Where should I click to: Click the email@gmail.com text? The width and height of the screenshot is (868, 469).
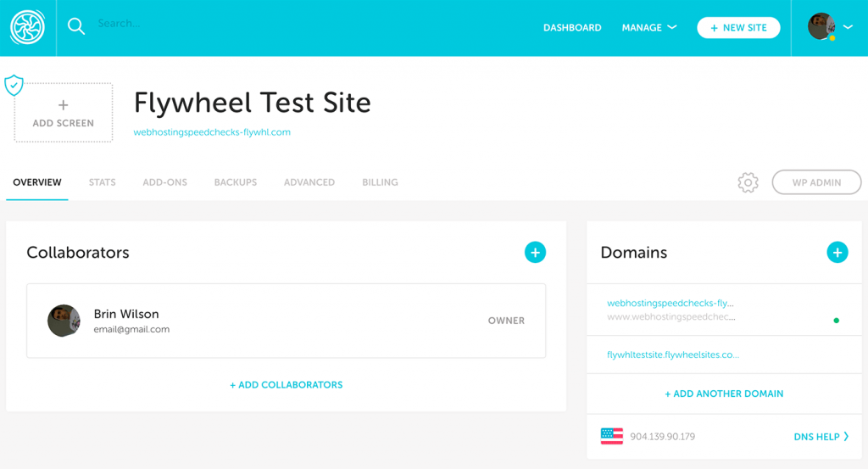tap(131, 329)
